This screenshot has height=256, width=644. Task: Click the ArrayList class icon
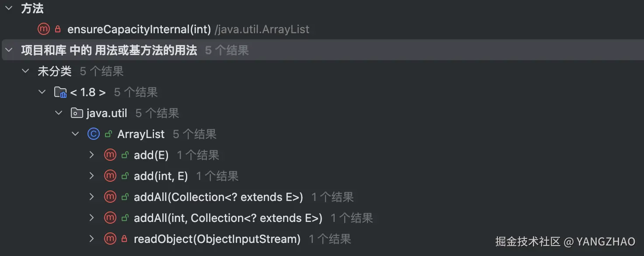click(94, 134)
